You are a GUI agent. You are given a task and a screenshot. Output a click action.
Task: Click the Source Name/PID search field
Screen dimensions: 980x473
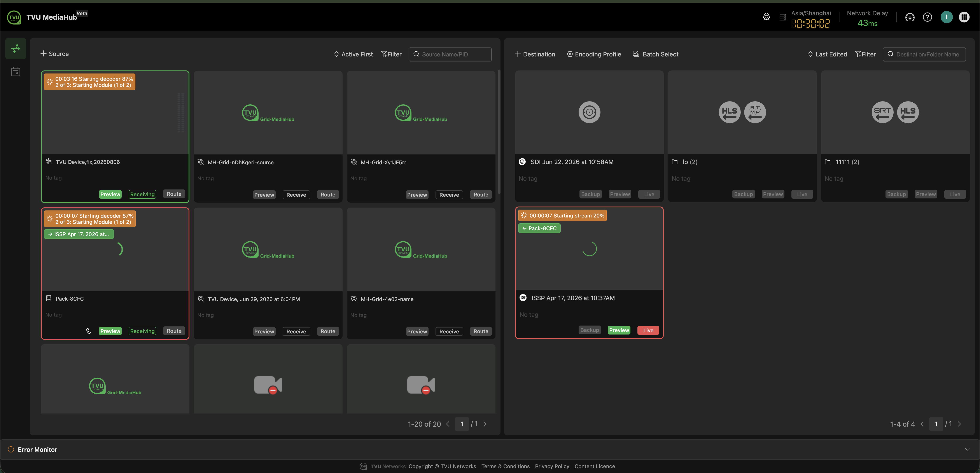tap(450, 54)
